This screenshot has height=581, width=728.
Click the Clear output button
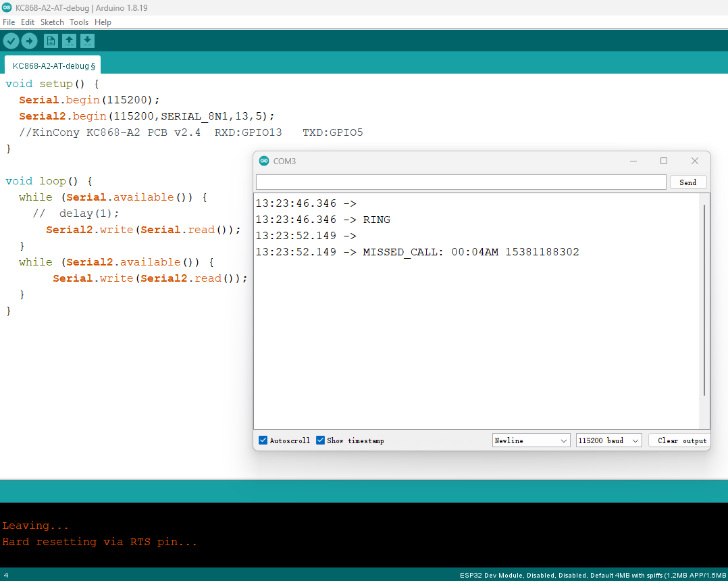click(x=679, y=440)
